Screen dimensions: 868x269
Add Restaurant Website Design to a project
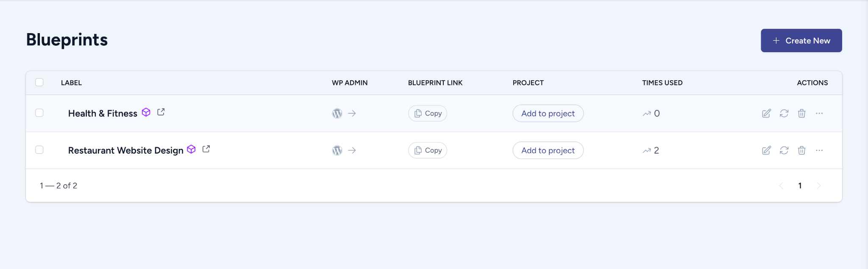548,150
